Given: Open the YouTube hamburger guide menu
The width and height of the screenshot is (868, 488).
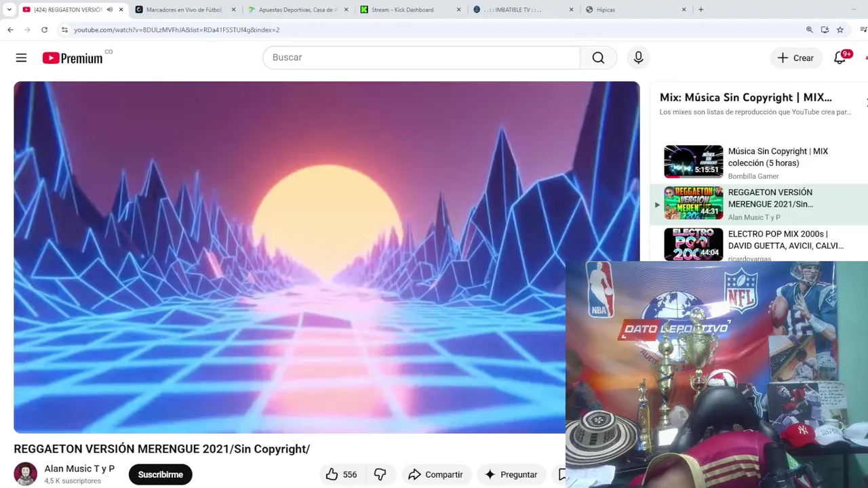Looking at the screenshot, I should tap(21, 58).
